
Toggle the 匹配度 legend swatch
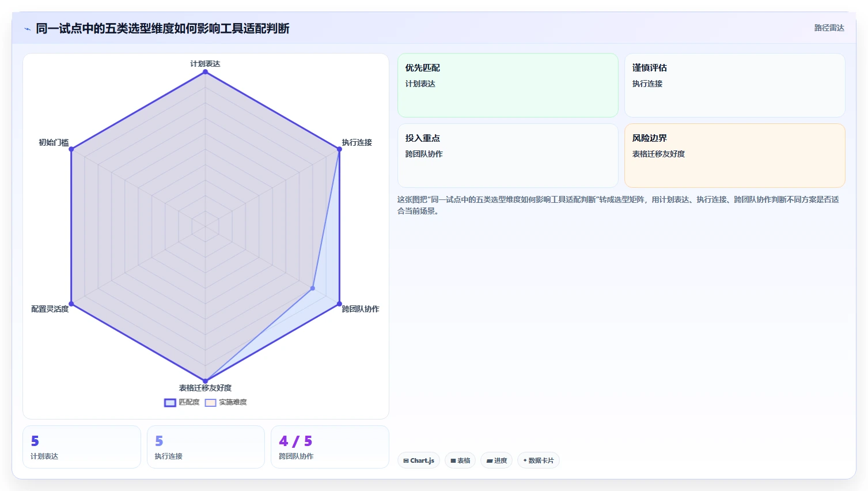click(x=170, y=403)
